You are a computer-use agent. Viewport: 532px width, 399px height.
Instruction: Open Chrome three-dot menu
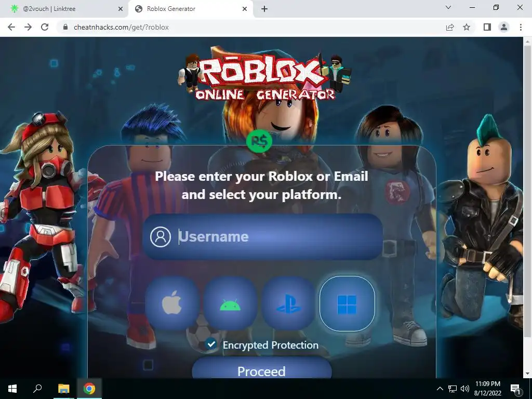(521, 27)
